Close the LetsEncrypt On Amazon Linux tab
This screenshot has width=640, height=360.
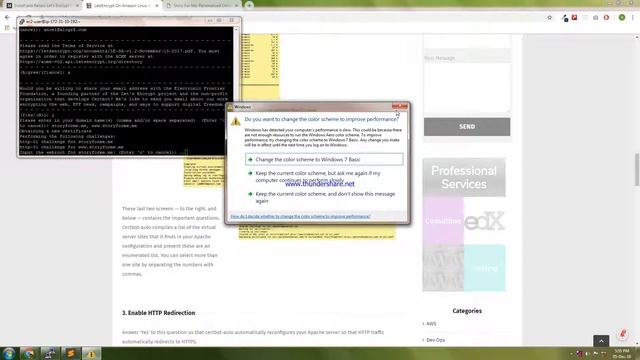157,6
